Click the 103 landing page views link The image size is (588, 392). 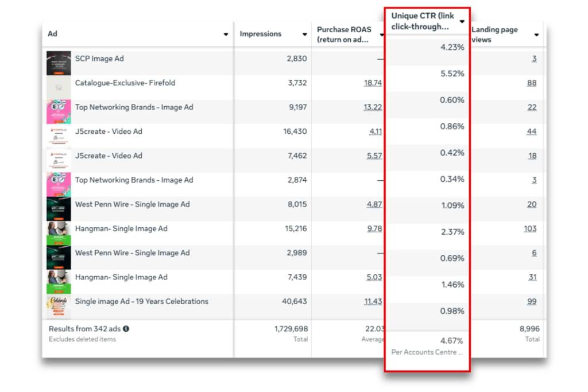[x=530, y=229]
